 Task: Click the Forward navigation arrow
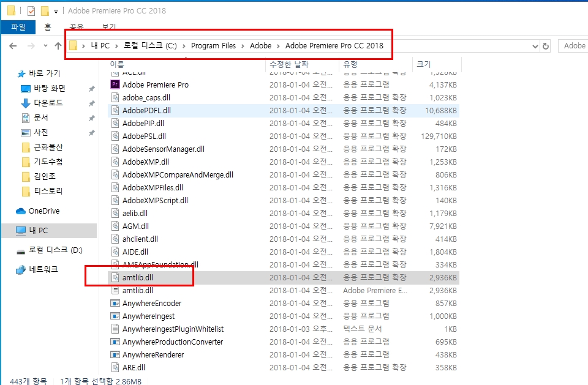[31, 46]
